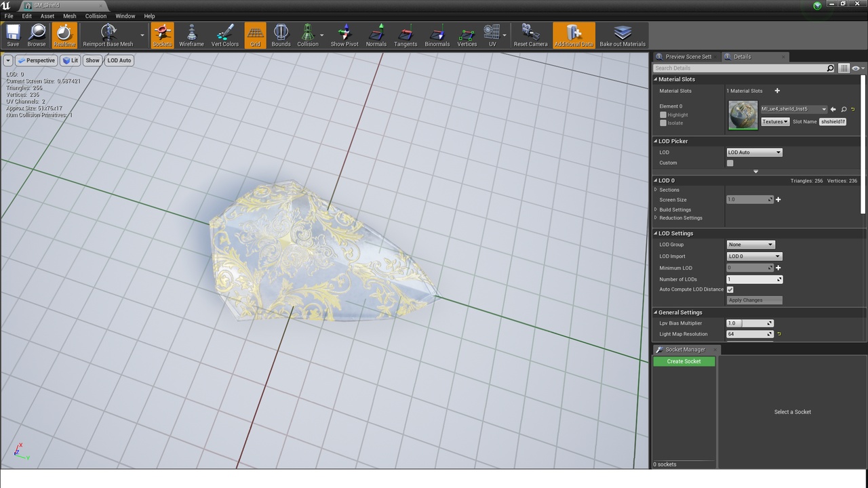Viewport: 868px width, 488px height.
Task: Show Normals on the mesh
Action: click(376, 35)
